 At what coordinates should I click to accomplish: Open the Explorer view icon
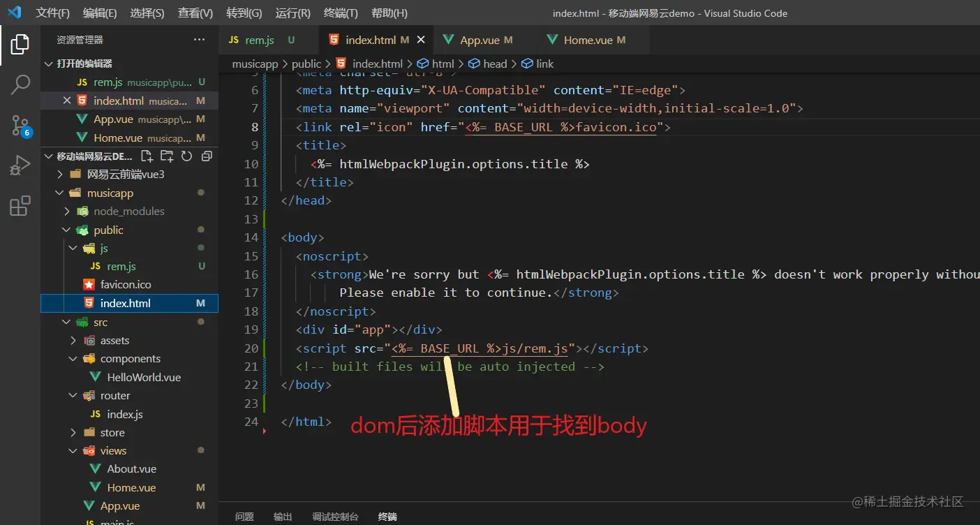pyautogui.click(x=19, y=43)
